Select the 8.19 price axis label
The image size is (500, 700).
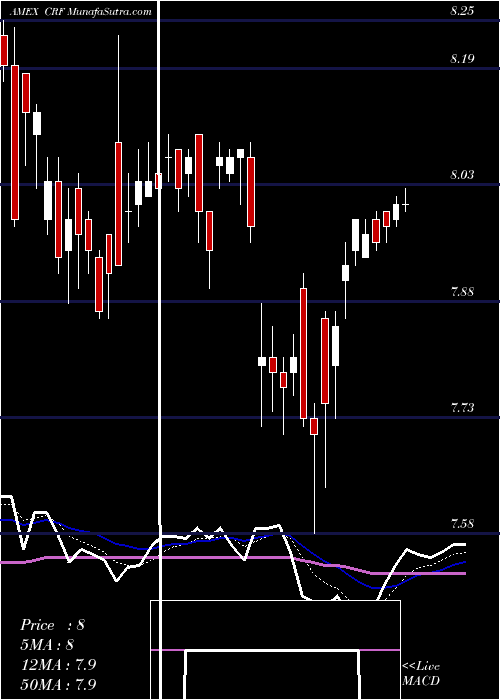coord(462,58)
